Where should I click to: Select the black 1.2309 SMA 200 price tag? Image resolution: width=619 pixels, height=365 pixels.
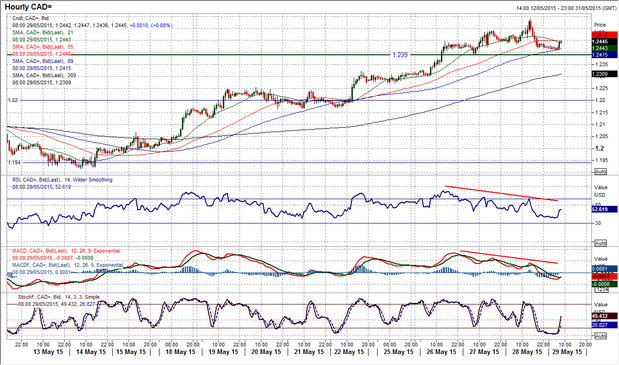coord(605,74)
